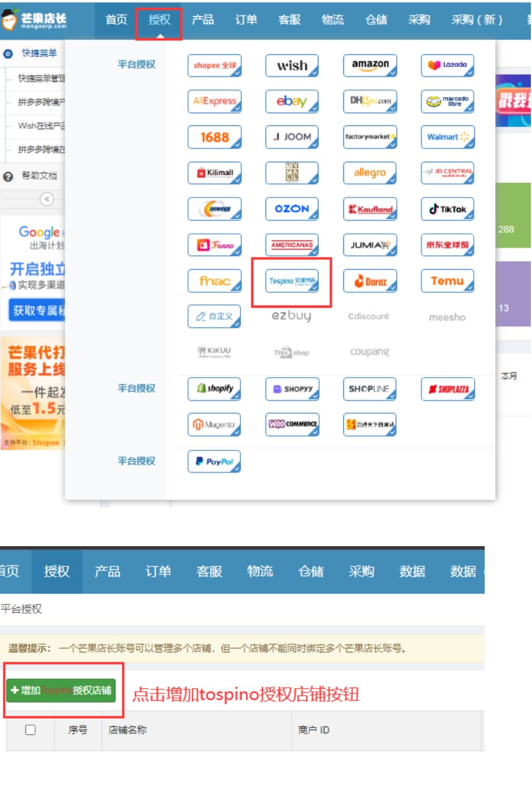Select the Wish在线产品 sidebar entry
Screen dimensions: 532x795
tap(40, 125)
